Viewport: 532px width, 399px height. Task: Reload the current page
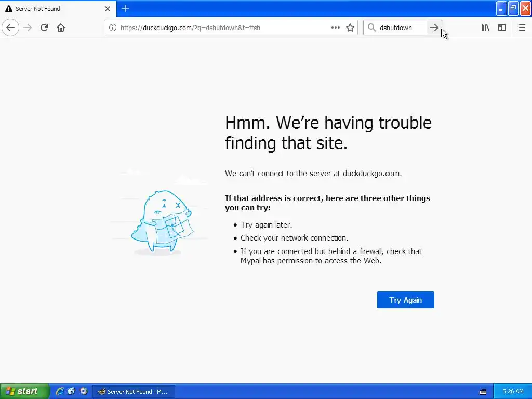pyautogui.click(x=44, y=28)
